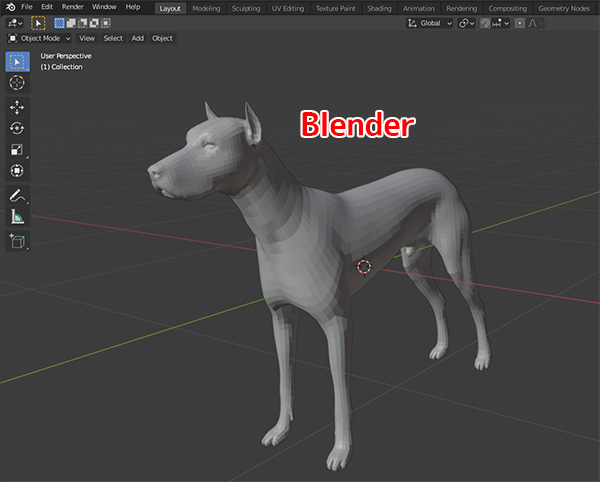
Task: Activate the Rotate tool
Action: (17, 128)
